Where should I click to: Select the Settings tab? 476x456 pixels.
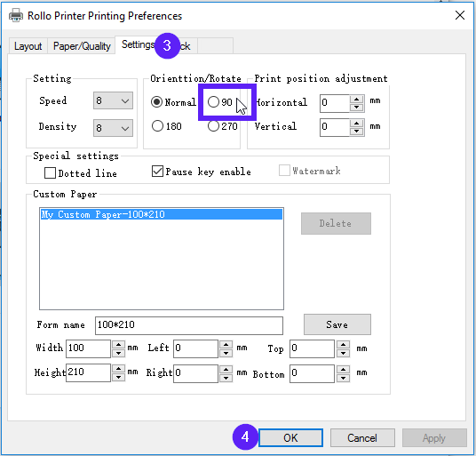click(x=139, y=44)
